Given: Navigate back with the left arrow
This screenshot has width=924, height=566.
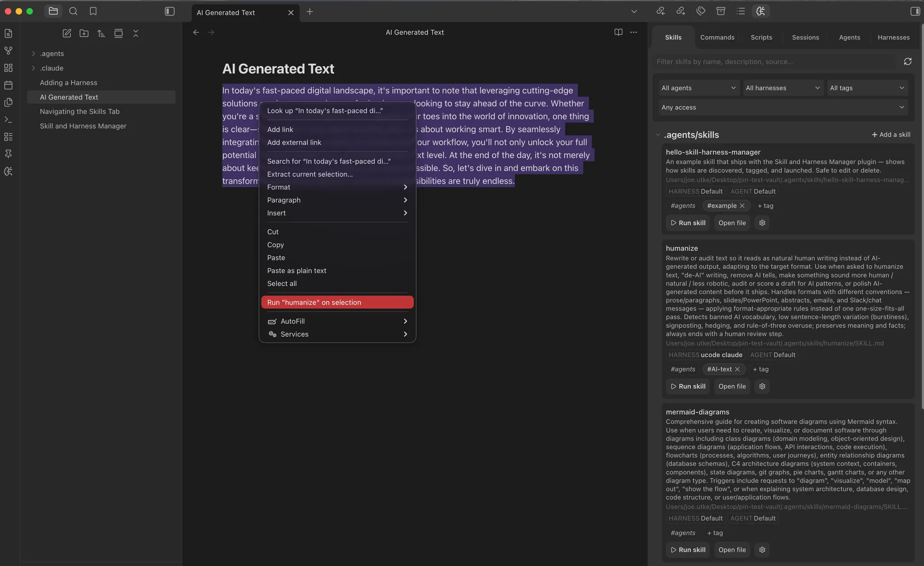Looking at the screenshot, I should (x=196, y=32).
